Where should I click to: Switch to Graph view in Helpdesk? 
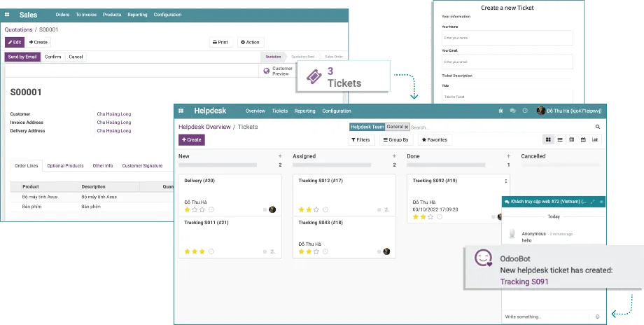click(x=595, y=139)
